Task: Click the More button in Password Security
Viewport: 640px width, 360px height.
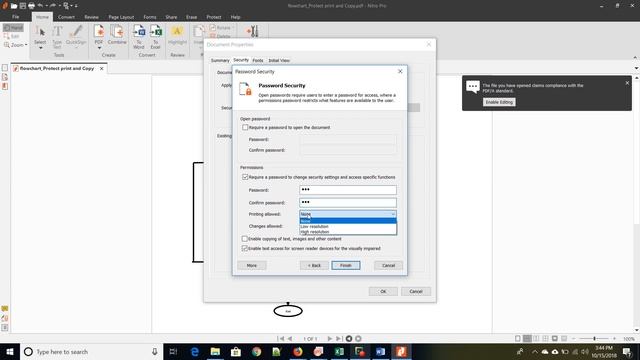Action: (252, 265)
